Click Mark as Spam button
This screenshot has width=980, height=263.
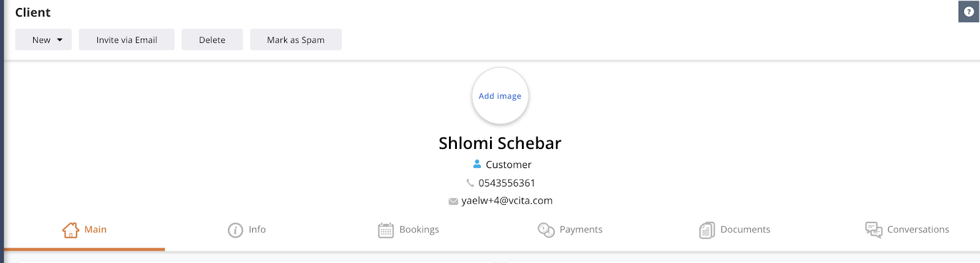[296, 40]
